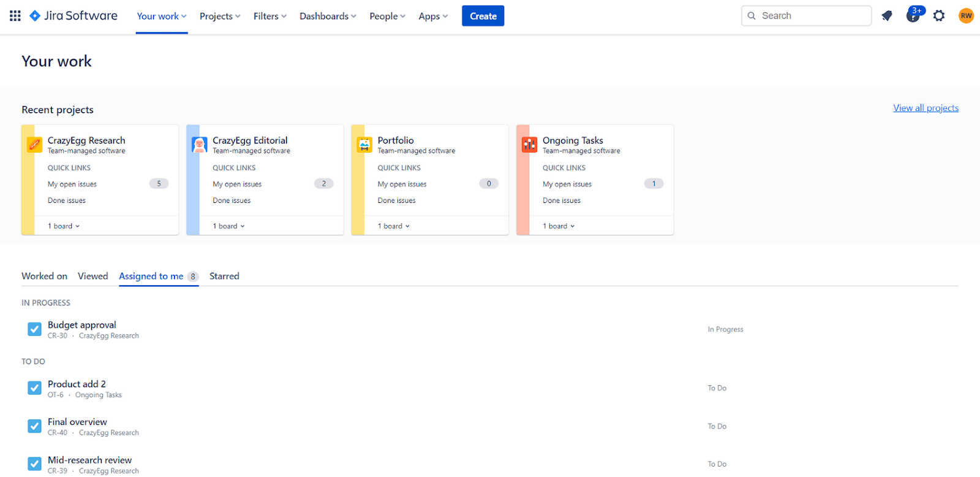Open CrazyEgg Research project title
Screen dimensions: 980x477
[86, 140]
